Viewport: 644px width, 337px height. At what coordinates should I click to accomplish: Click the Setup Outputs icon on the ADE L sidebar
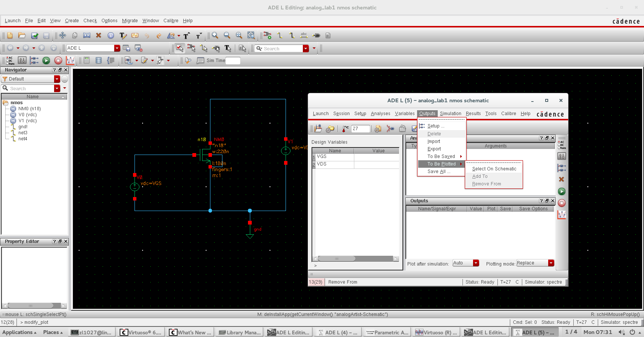562,168
